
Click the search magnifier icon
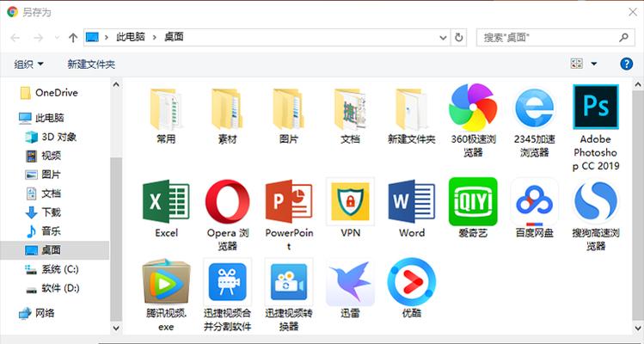pos(623,37)
